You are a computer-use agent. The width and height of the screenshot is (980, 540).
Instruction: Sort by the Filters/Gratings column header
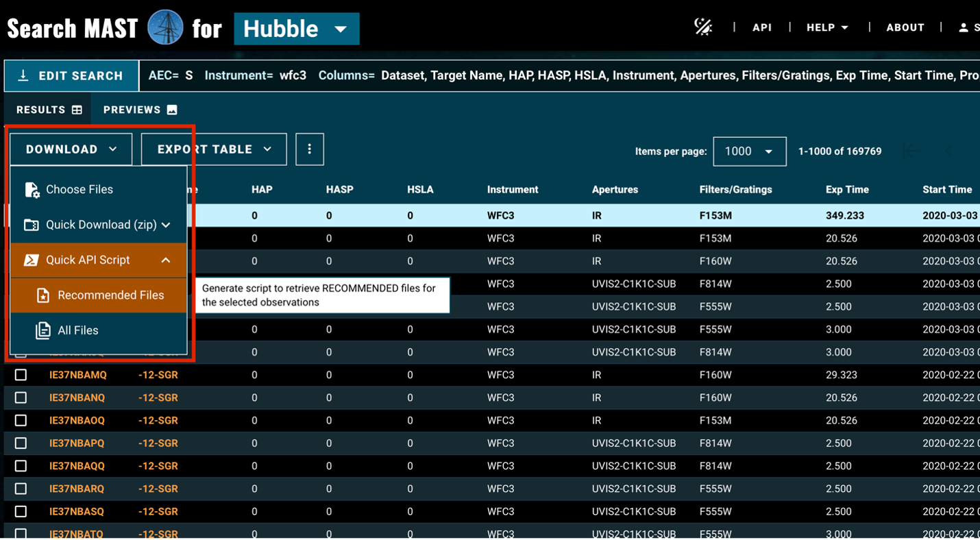tap(735, 190)
